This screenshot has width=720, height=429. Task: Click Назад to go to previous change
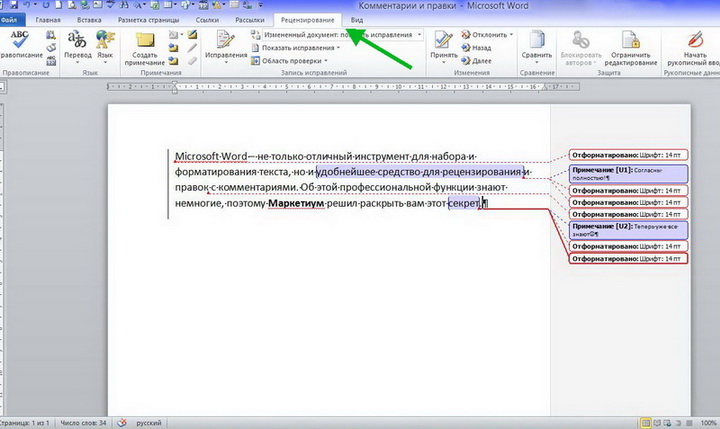coord(480,47)
